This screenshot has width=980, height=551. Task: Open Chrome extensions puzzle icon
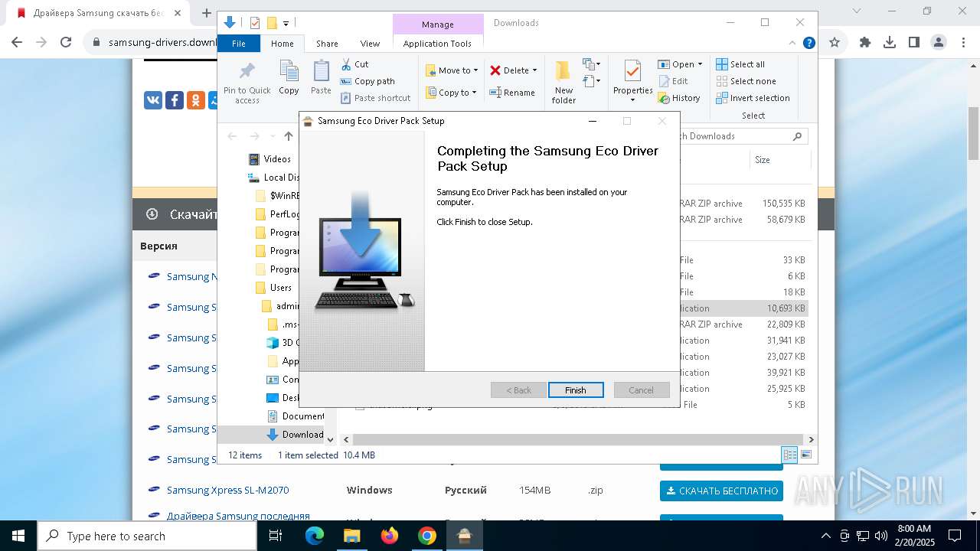[x=865, y=42]
